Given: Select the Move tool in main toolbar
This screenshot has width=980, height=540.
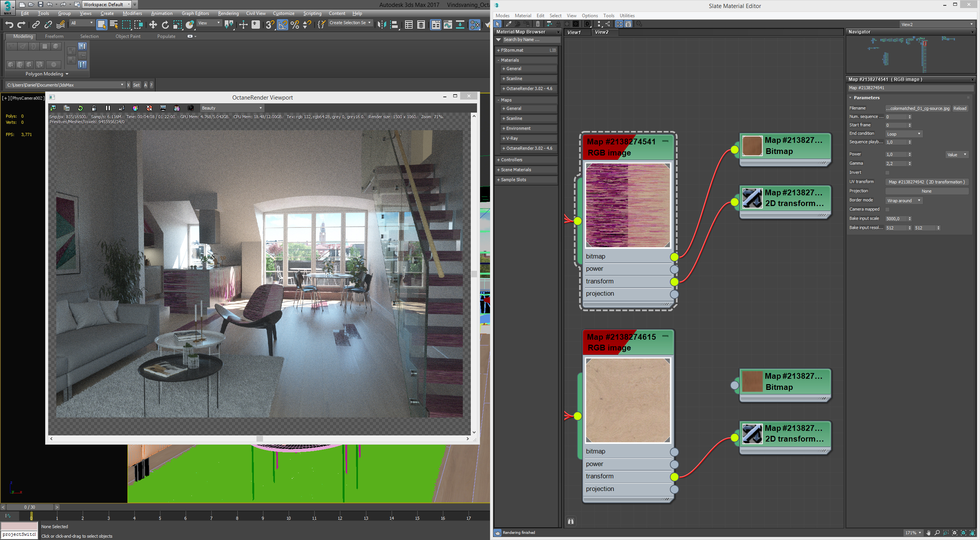Looking at the screenshot, I should click(x=153, y=25).
